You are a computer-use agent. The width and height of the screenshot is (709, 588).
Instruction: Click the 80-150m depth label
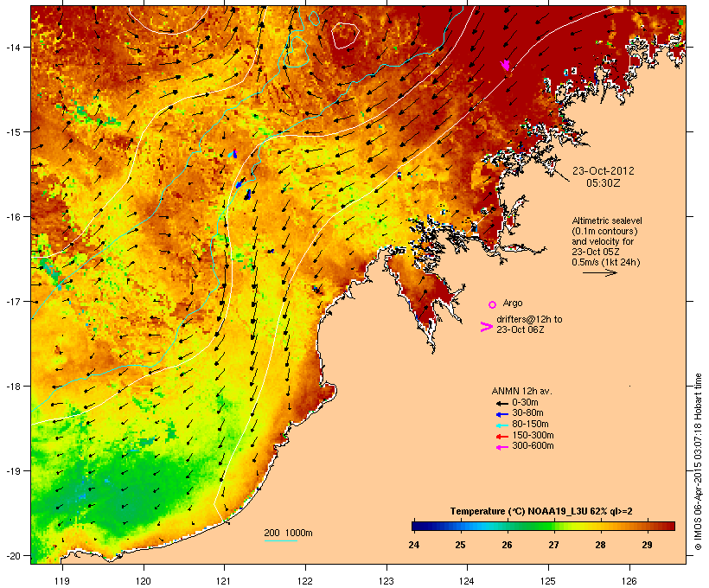point(530,425)
